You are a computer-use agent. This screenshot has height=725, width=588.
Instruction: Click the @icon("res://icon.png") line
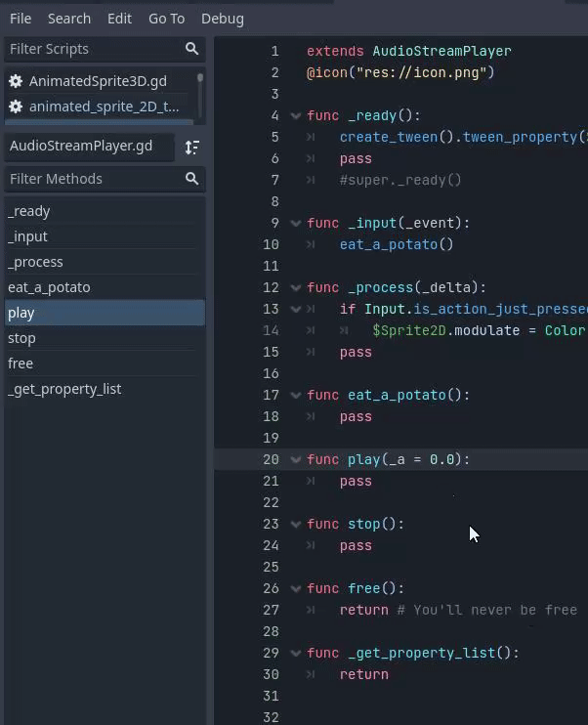pos(400,72)
